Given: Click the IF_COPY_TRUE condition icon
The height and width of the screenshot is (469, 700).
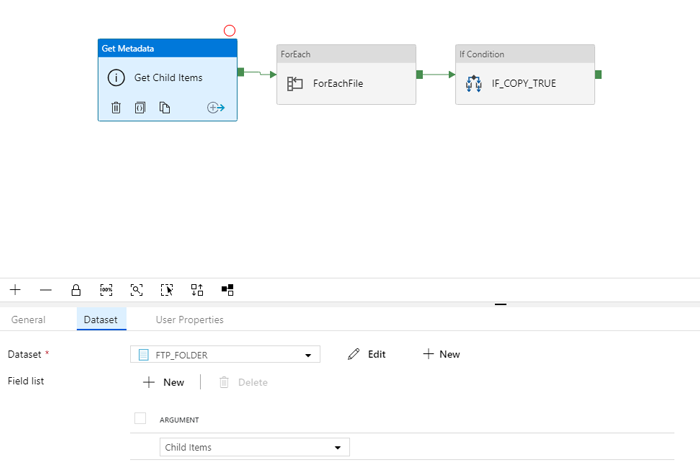Looking at the screenshot, I should (474, 83).
